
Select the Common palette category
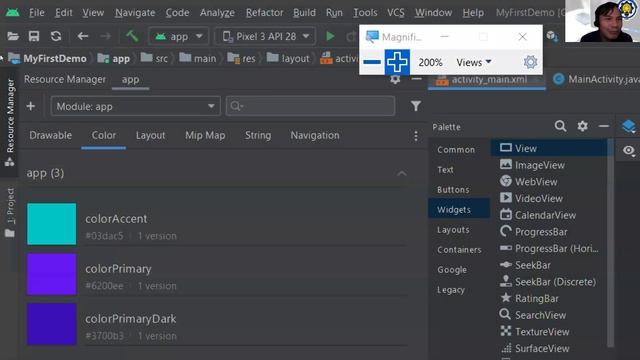[456, 150]
